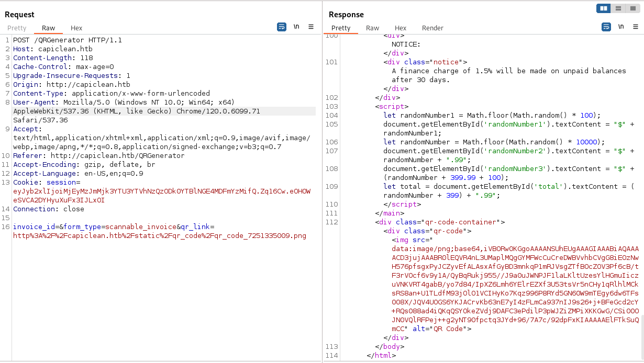Click the Accept: header name line
The height and width of the screenshot is (363, 644).
[x=28, y=129]
